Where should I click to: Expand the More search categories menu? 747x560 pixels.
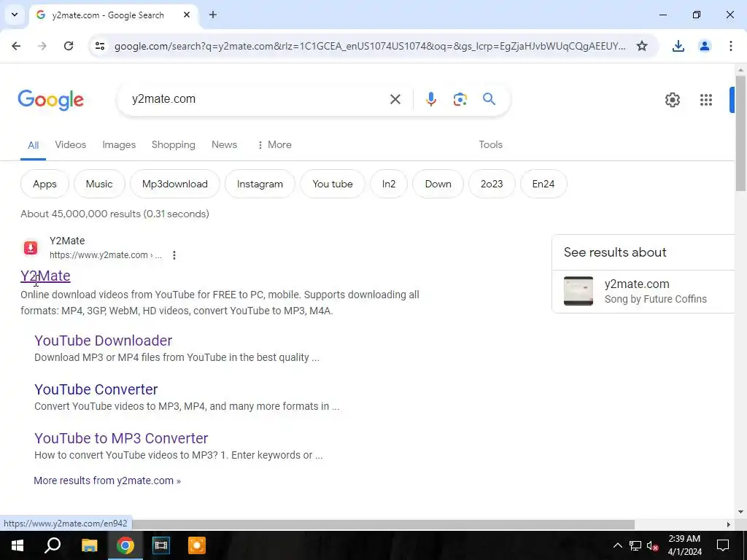pyautogui.click(x=274, y=145)
